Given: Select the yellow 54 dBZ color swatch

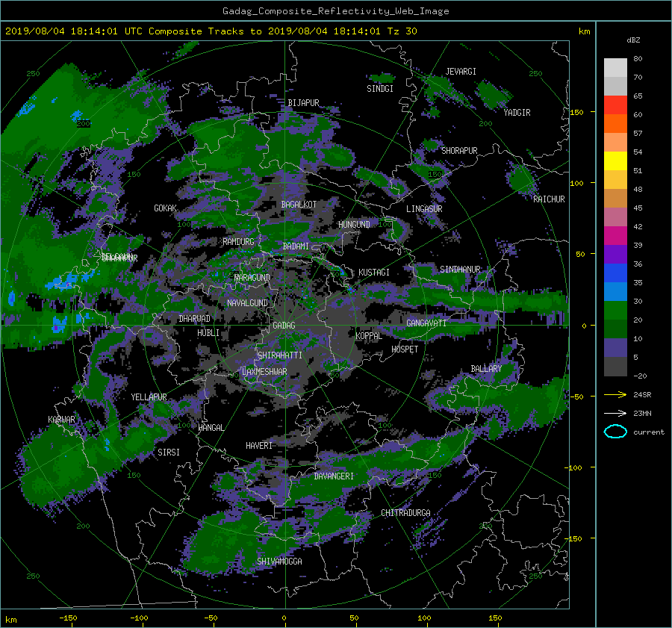Looking at the screenshot, I should click(615, 161).
